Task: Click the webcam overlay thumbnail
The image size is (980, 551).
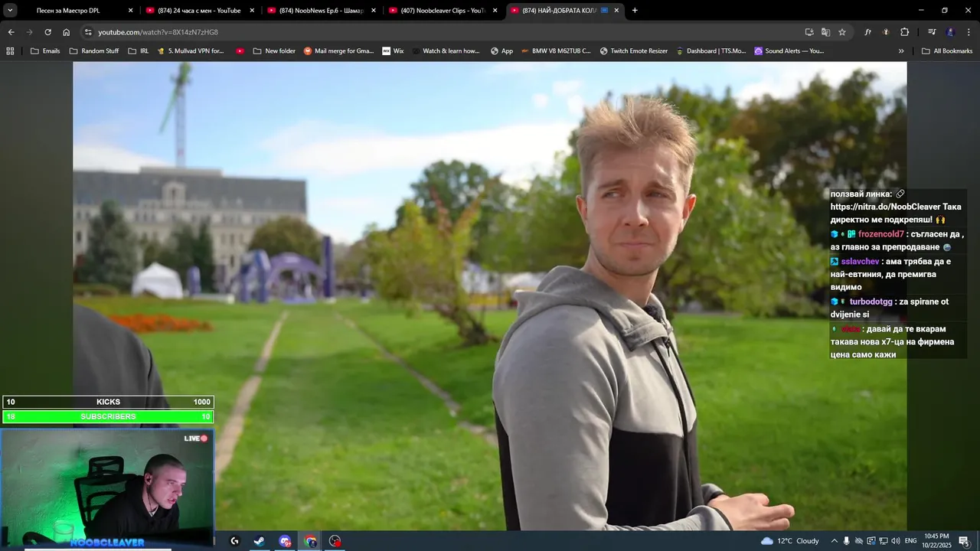Action: click(107, 487)
